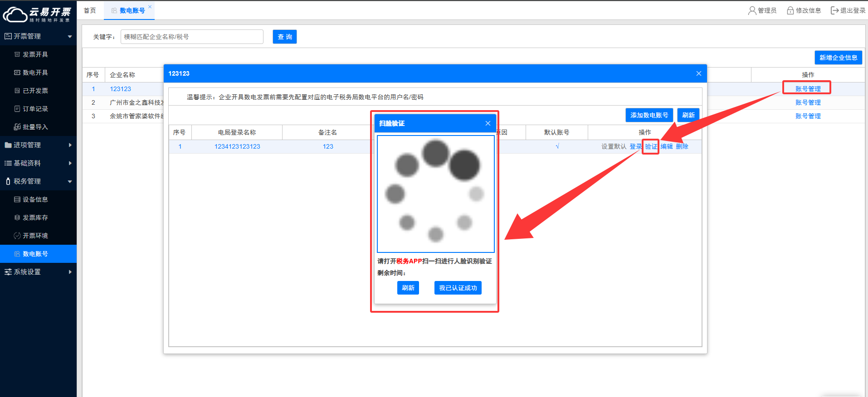Click the 123123 company name link

[120, 89]
